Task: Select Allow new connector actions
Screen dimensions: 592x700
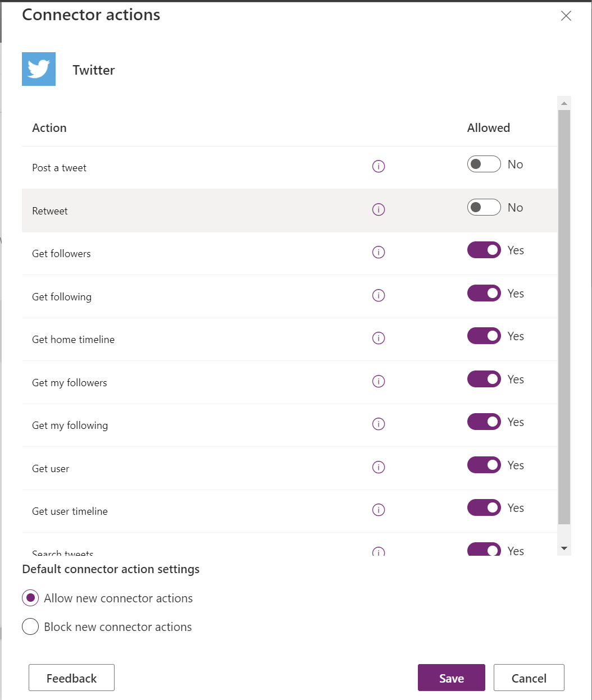Action: click(x=30, y=598)
